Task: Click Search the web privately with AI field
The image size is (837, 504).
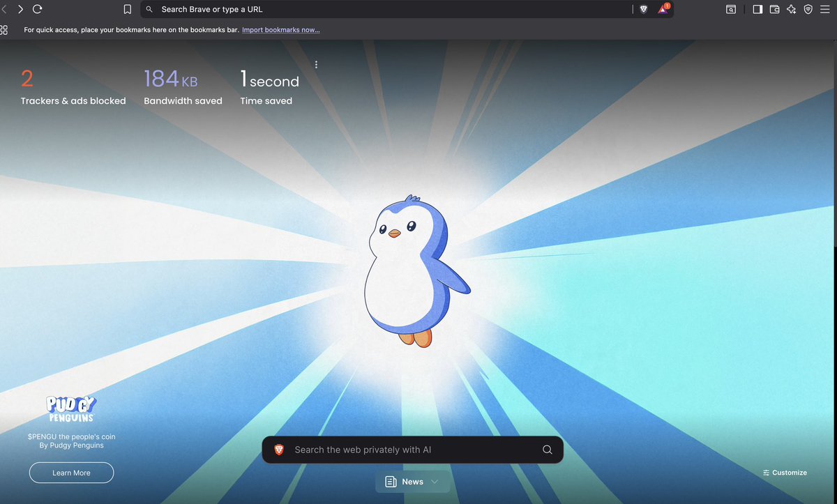Action: tap(412, 450)
